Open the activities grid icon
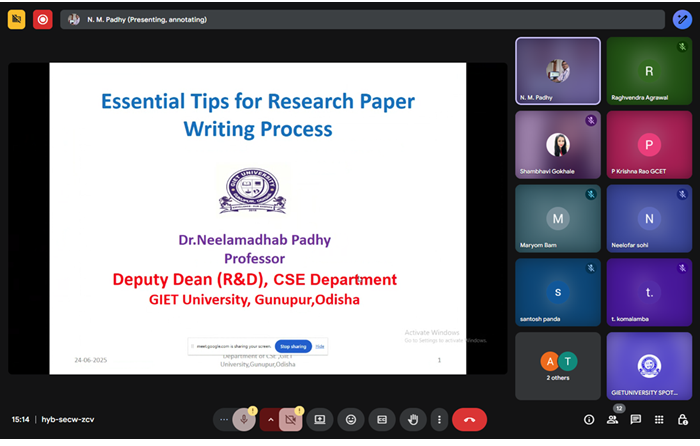The width and height of the screenshot is (700, 446). click(x=658, y=419)
